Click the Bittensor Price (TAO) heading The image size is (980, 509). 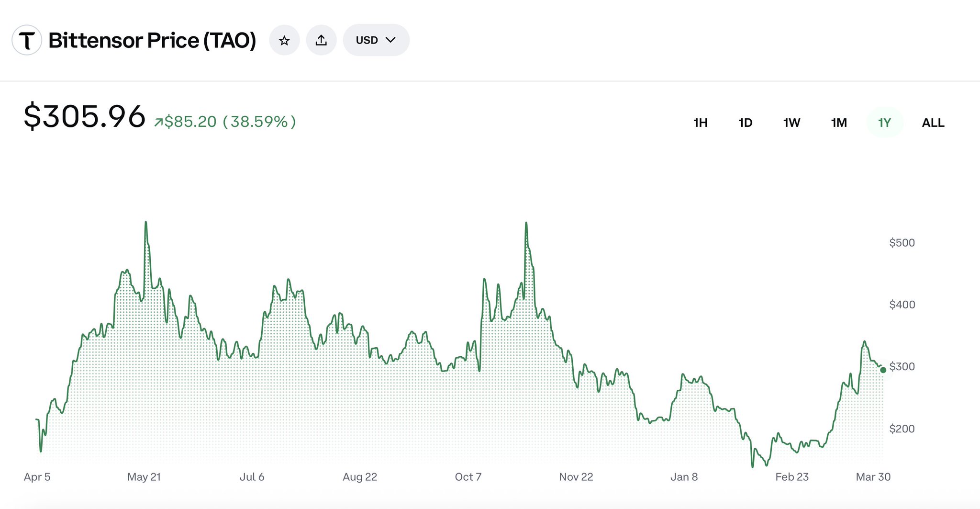click(152, 40)
